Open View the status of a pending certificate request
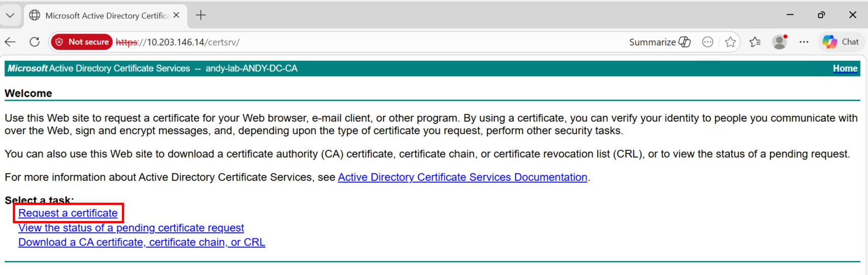This screenshot has height=275, width=868. coord(131,228)
